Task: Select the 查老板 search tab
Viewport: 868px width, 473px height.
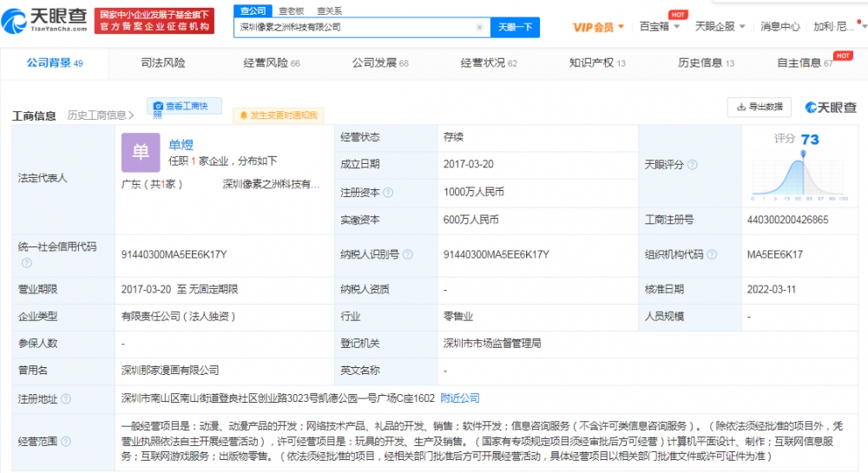Action: tap(291, 10)
